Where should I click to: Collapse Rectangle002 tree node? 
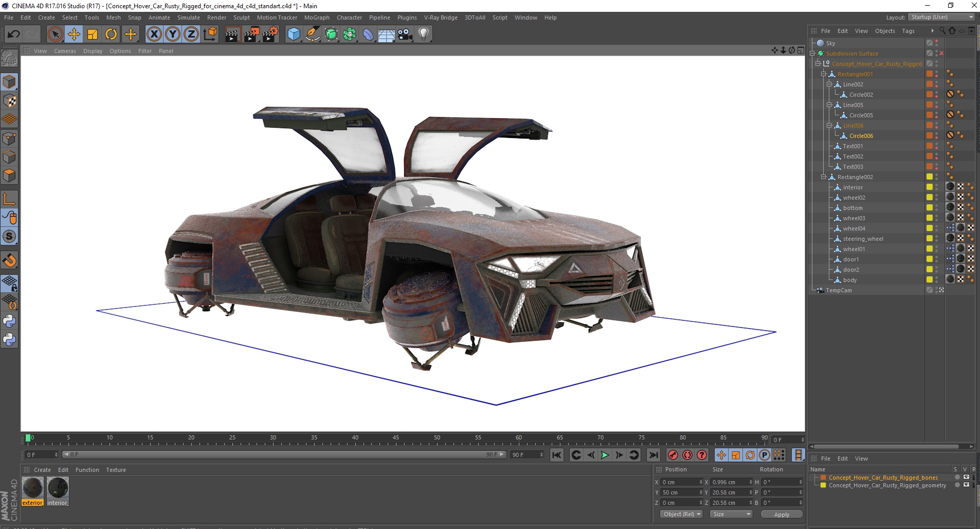click(x=824, y=177)
